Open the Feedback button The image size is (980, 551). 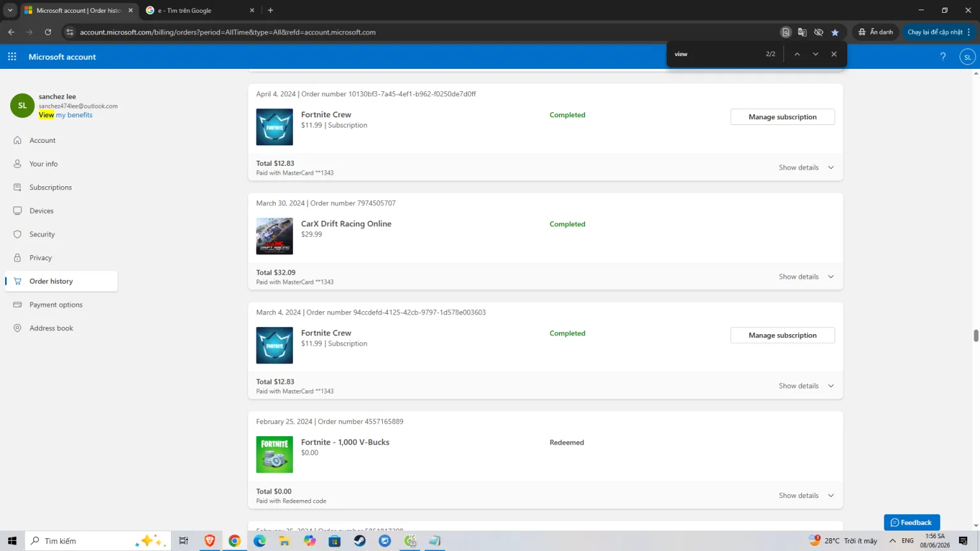pyautogui.click(x=912, y=522)
